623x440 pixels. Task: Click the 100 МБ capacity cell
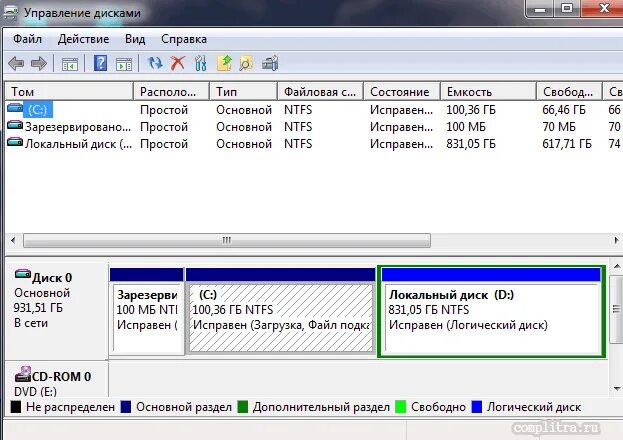[x=466, y=127]
